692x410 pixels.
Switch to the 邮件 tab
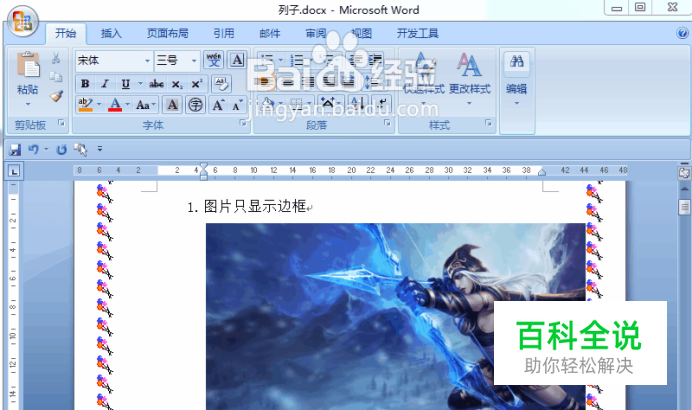[x=270, y=34]
